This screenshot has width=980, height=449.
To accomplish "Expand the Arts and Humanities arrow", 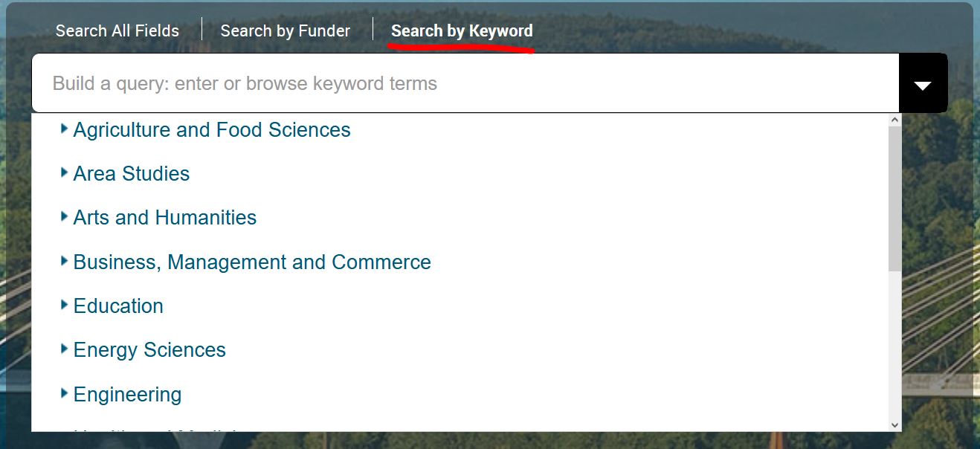I will (64, 216).
